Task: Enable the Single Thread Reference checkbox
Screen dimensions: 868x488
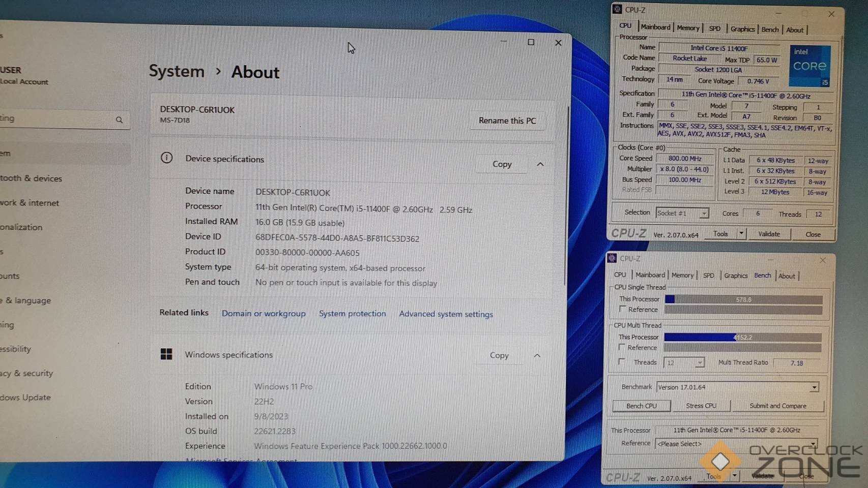Action: [623, 309]
